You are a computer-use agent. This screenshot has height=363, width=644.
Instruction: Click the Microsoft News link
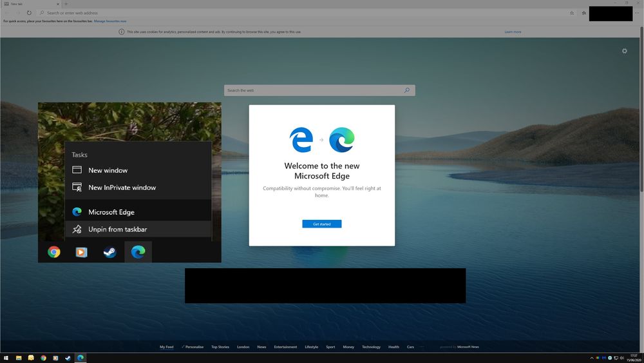coord(468,347)
